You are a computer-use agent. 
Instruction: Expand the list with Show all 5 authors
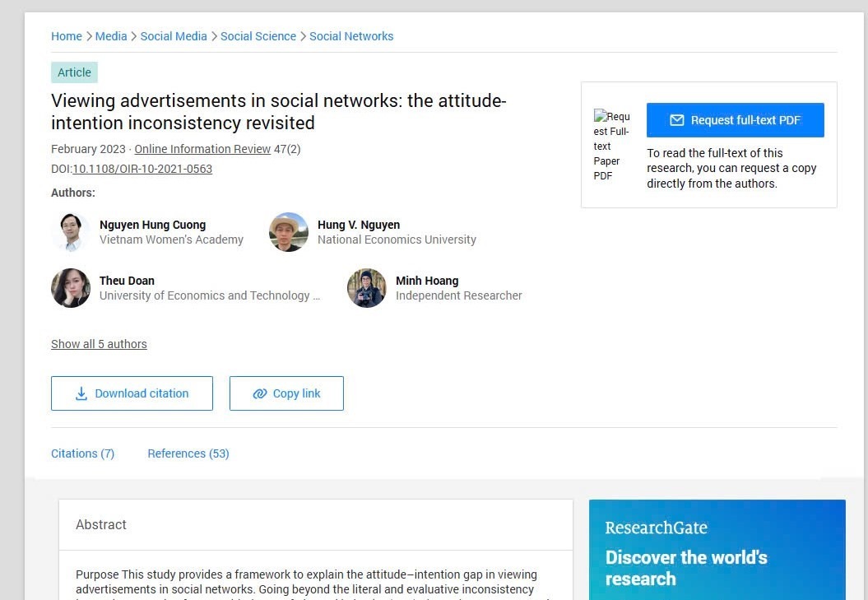tap(99, 344)
